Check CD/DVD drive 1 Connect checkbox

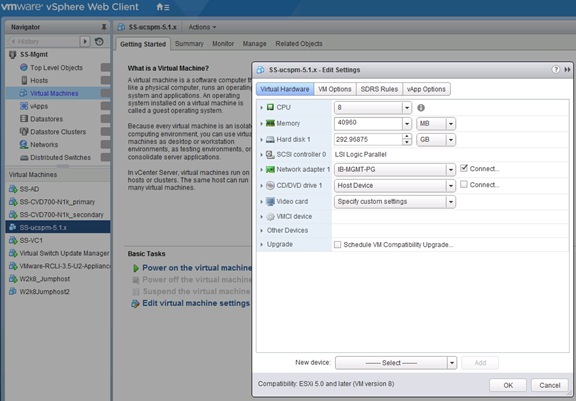pyautogui.click(x=464, y=184)
